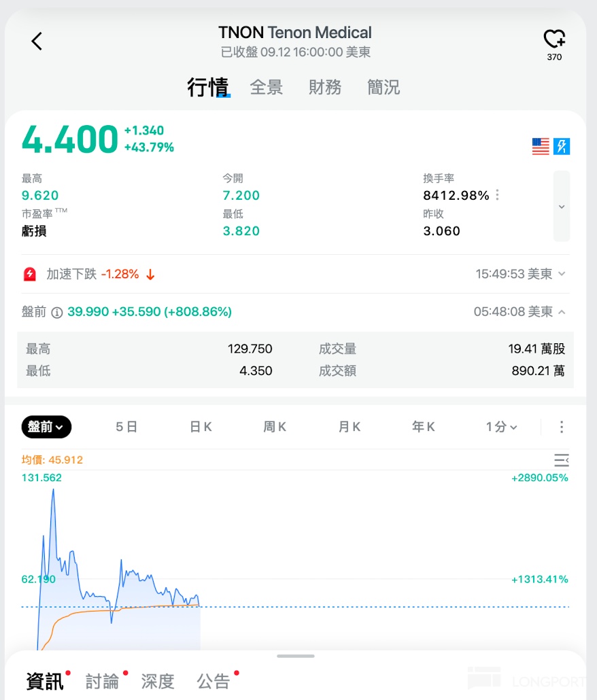Tap the day low value 3.820

pyautogui.click(x=241, y=231)
